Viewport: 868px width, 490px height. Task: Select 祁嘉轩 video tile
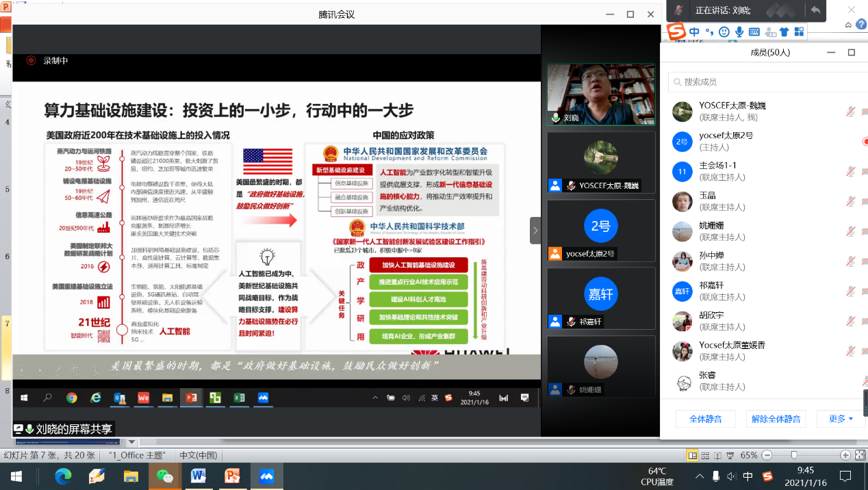[x=600, y=298]
